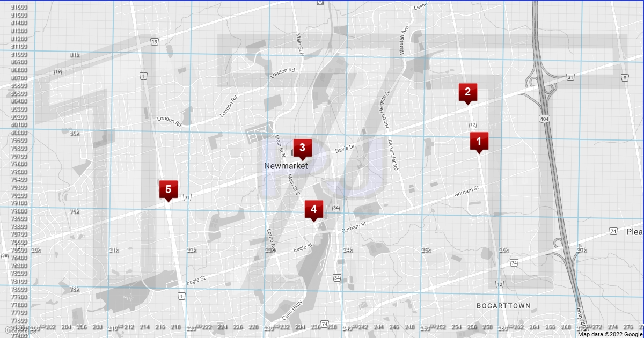Click the 81k grid label
This screenshot has height=338, width=644.
[x=75, y=55]
